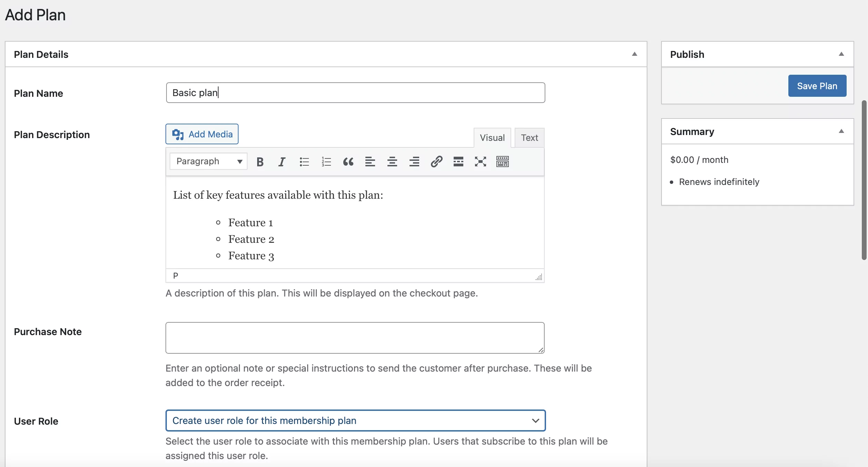This screenshot has height=467, width=868.
Task: Click the Save Plan button
Action: click(817, 86)
